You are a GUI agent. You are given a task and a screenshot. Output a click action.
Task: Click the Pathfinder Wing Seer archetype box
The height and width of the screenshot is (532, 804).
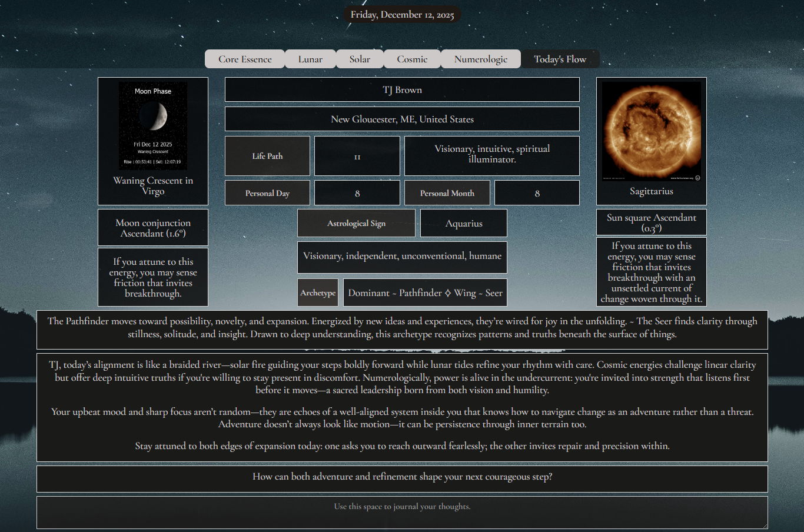point(425,292)
